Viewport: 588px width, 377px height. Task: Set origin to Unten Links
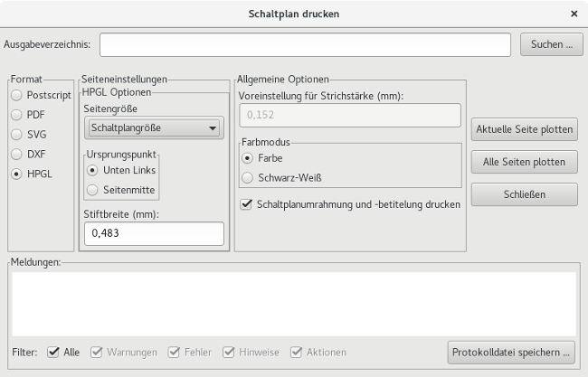coord(93,170)
